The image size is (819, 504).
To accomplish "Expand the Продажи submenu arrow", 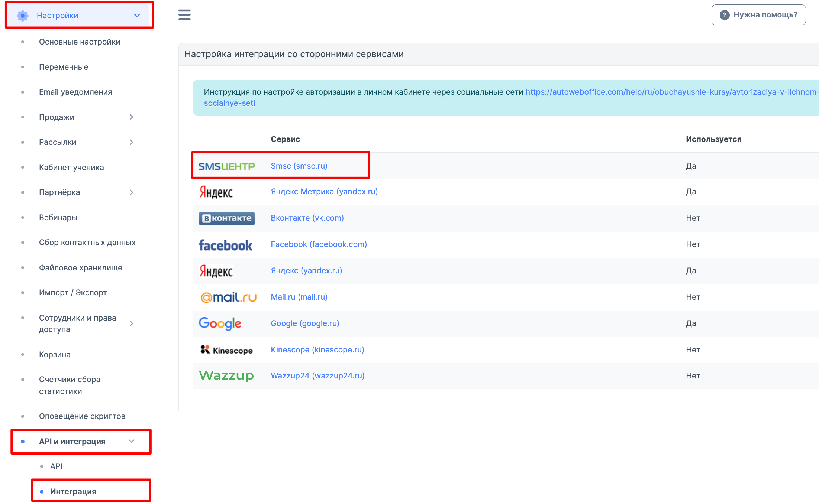I will [131, 117].
